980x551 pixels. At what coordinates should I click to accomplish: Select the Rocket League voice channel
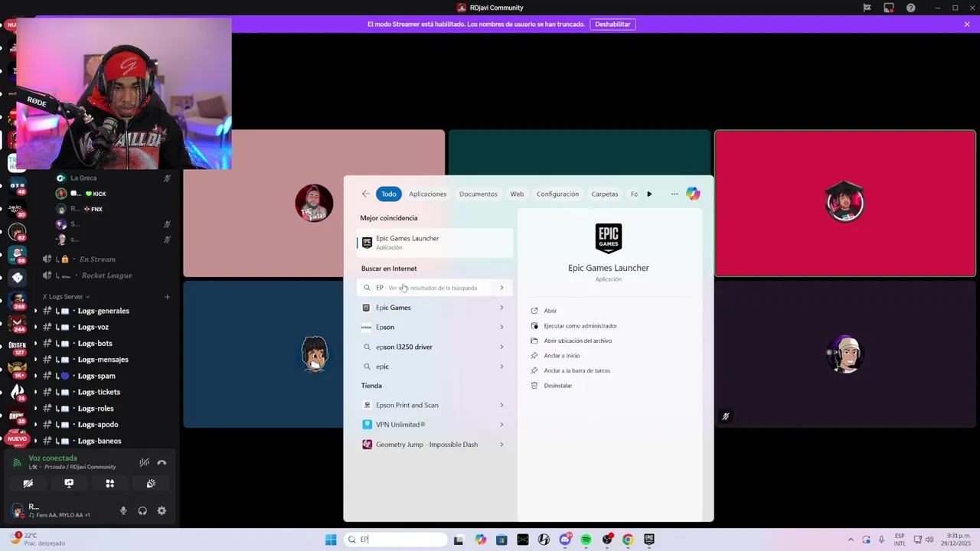point(107,275)
